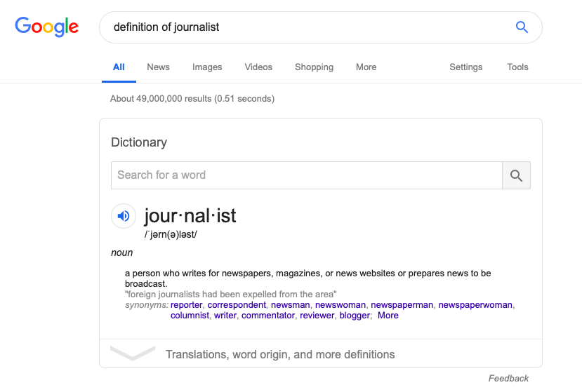The height and width of the screenshot is (392, 582).
Task: Open the synonym link newsman
Action: pyautogui.click(x=290, y=305)
